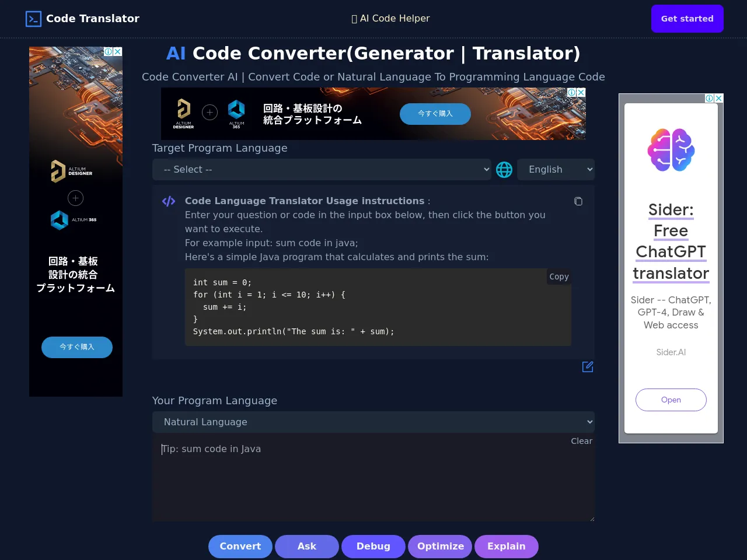Close the left sidebar Altium ad
This screenshot has height=560, width=747.
(x=118, y=51)
